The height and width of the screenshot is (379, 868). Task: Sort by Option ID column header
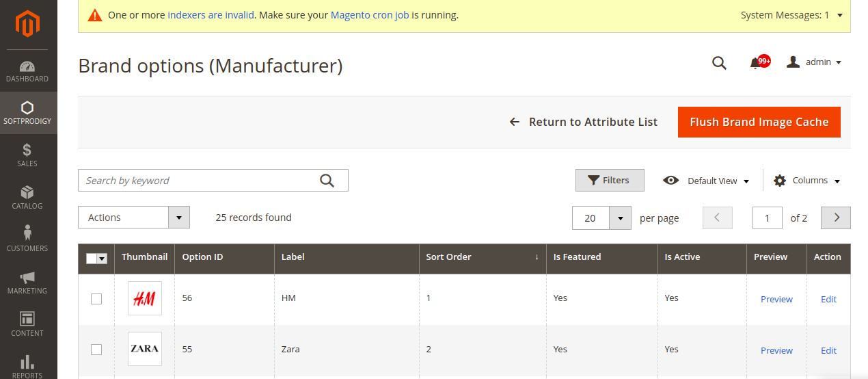coord(225,257)
